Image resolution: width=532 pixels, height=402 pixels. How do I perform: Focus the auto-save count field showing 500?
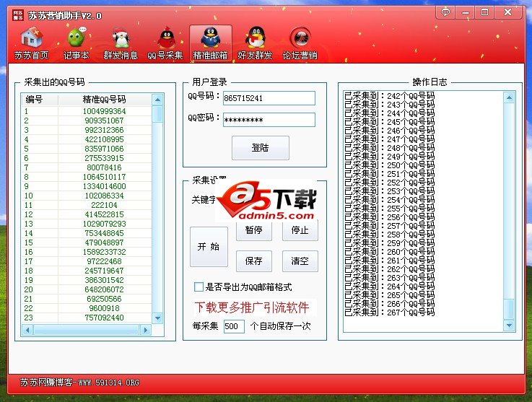[x=234, y=326]
